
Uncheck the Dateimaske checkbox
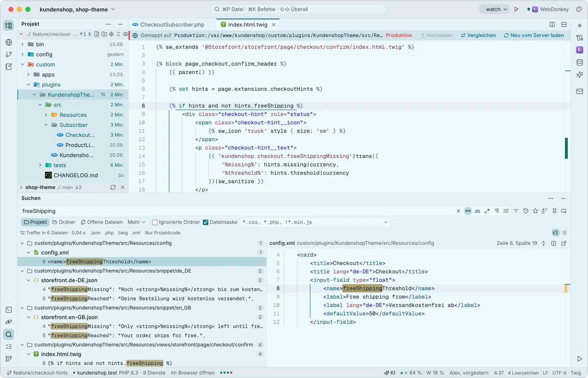click(205, 222)
